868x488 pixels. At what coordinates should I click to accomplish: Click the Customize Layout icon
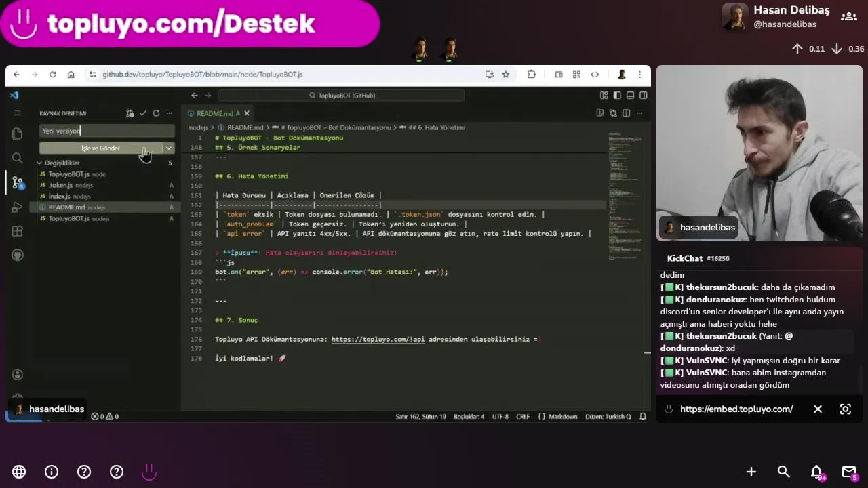[604, 96]
